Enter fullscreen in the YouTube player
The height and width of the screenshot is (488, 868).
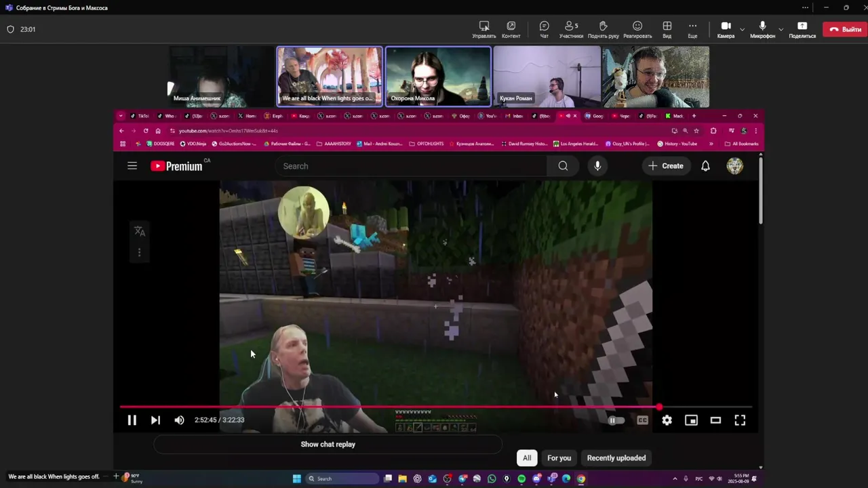[x=740, y=420]
